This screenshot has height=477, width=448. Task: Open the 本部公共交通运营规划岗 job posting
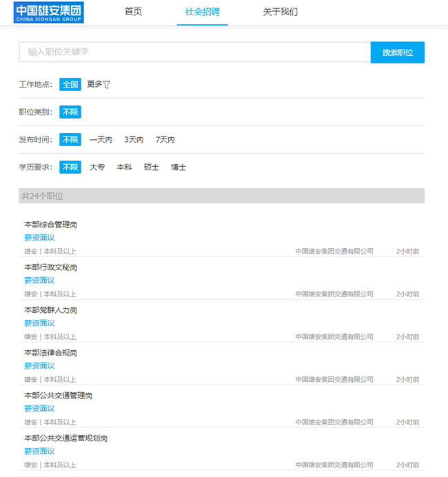[66, 438]
